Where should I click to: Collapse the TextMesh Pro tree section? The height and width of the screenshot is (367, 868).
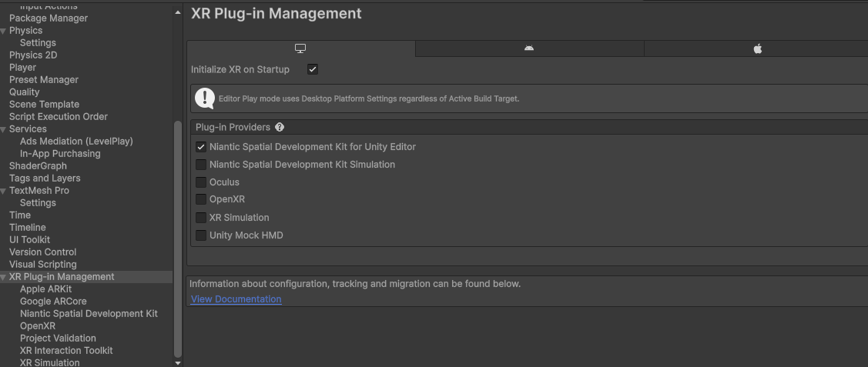4,191
